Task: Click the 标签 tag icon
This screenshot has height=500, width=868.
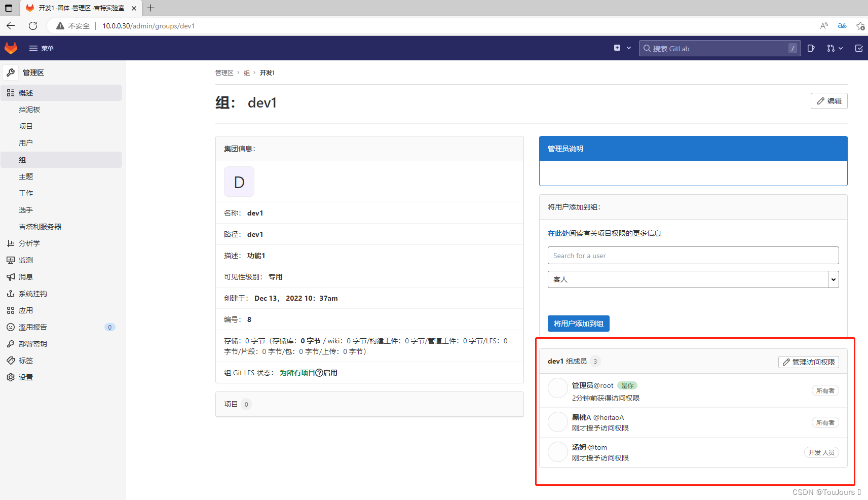Action: coord(11,361)
